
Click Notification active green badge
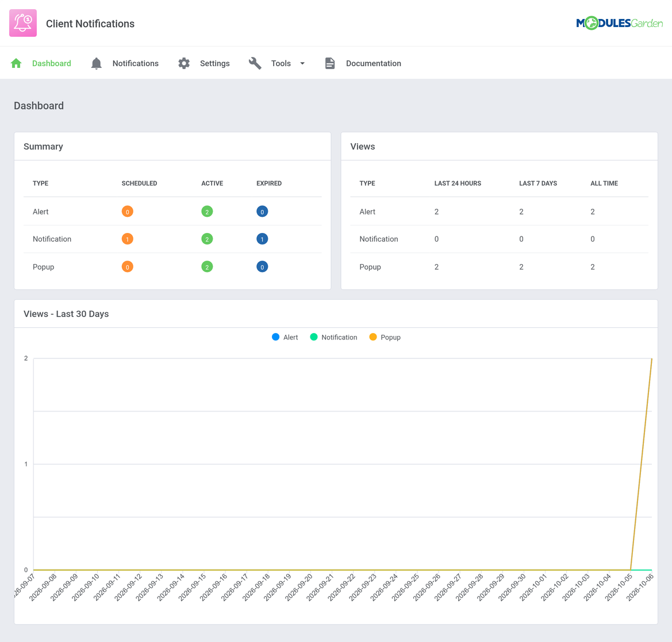coord(207,239)
